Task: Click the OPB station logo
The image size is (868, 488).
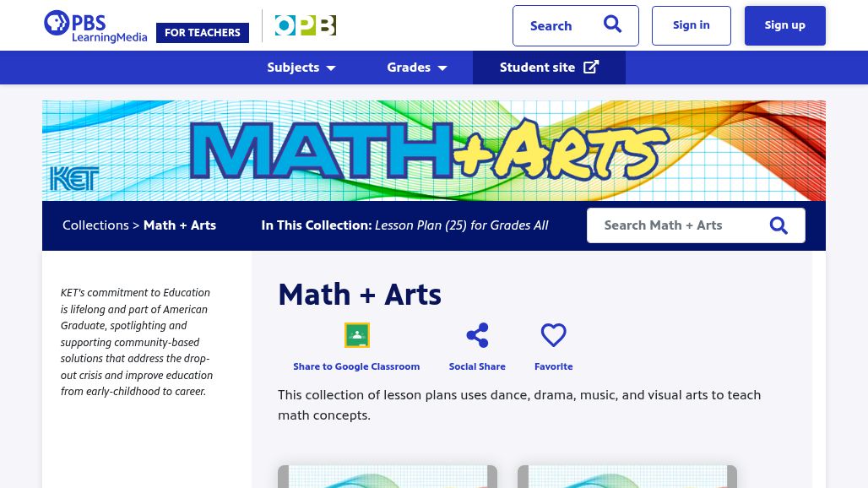Action: [305, 25]
